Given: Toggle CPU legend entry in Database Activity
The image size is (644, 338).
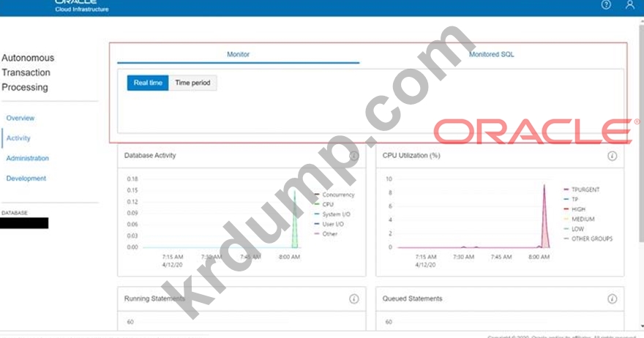Looking at the screenshot, I should click(324, 205).
